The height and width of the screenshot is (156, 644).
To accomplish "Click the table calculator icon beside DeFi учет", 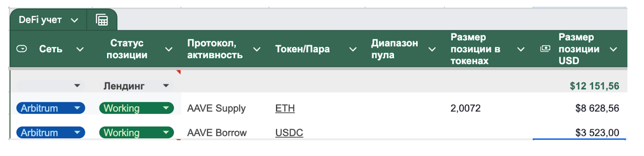I will [x=102, y=20].
